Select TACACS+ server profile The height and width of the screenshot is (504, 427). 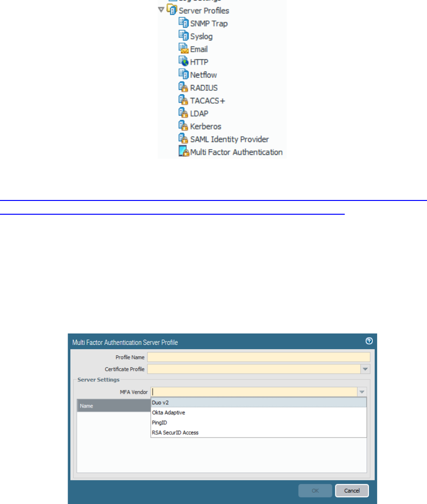point(207,101)
